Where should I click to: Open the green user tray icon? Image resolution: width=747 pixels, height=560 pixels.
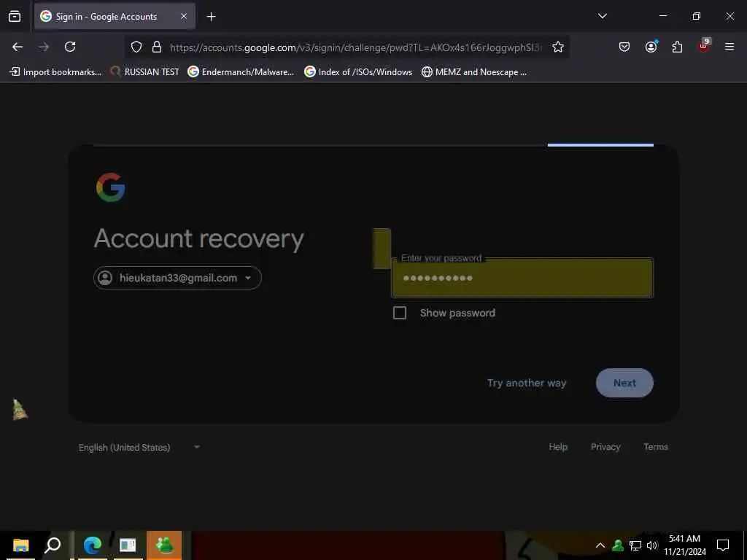(x=618, y=545)
